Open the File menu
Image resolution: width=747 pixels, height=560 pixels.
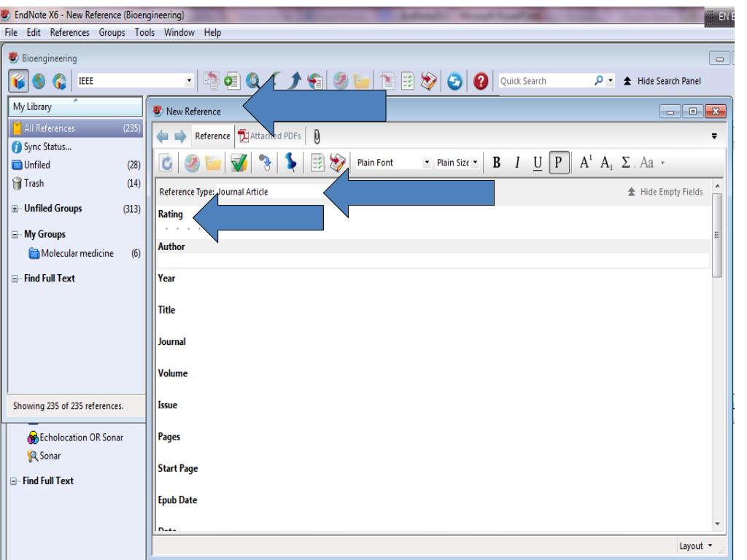[11, 32]
